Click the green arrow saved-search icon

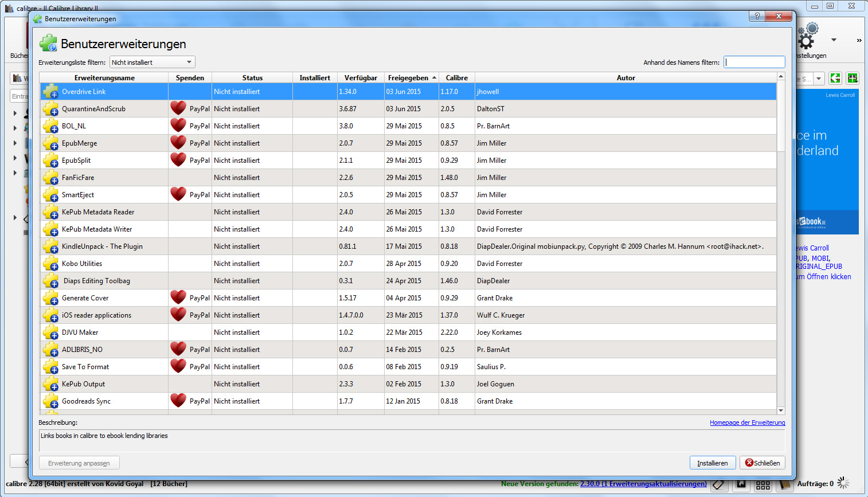coord(835,79)
